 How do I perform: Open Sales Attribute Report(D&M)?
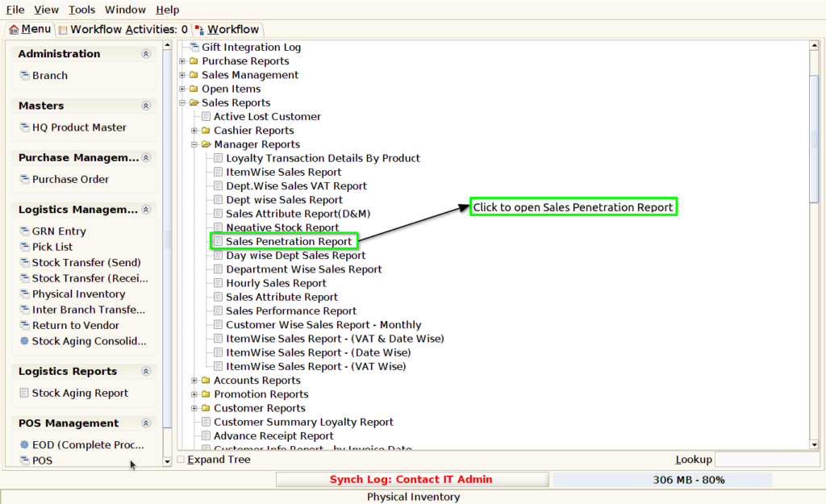298,213
